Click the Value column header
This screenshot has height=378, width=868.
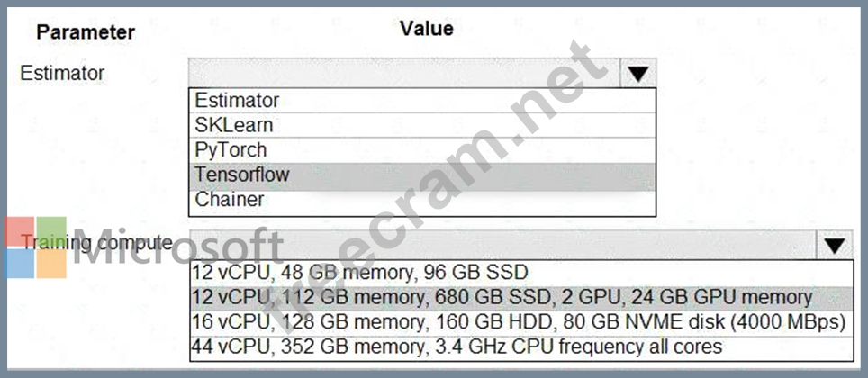[x=426, y=29]
